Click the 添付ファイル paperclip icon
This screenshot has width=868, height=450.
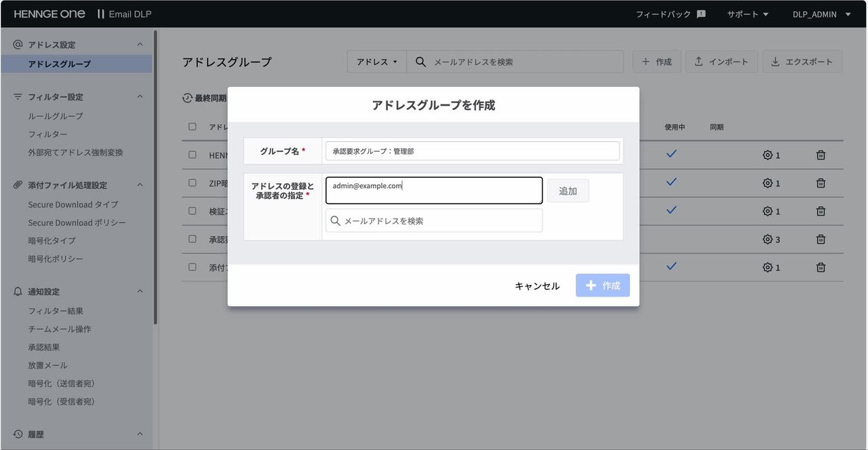(x=18, y=185)
